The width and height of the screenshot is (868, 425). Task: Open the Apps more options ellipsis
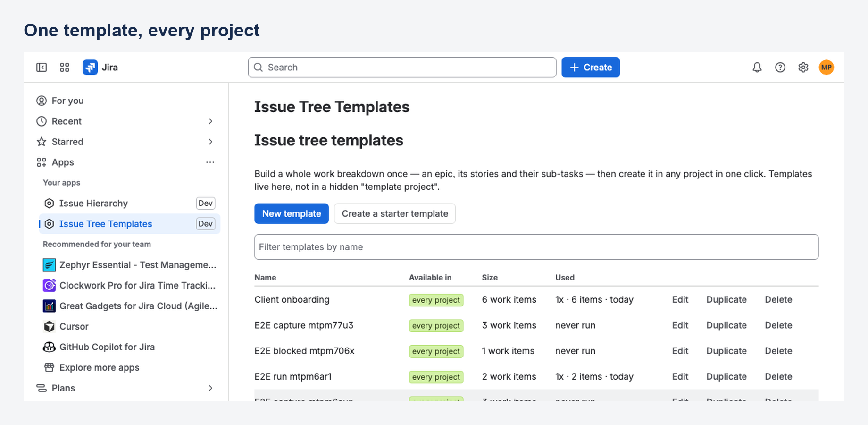tap(210, 162)
